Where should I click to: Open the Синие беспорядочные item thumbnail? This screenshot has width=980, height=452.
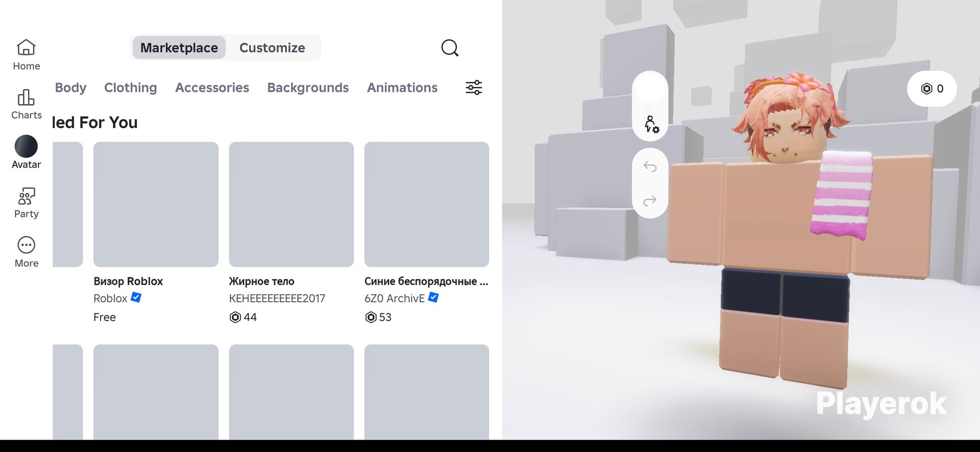(x=427, y=204)
